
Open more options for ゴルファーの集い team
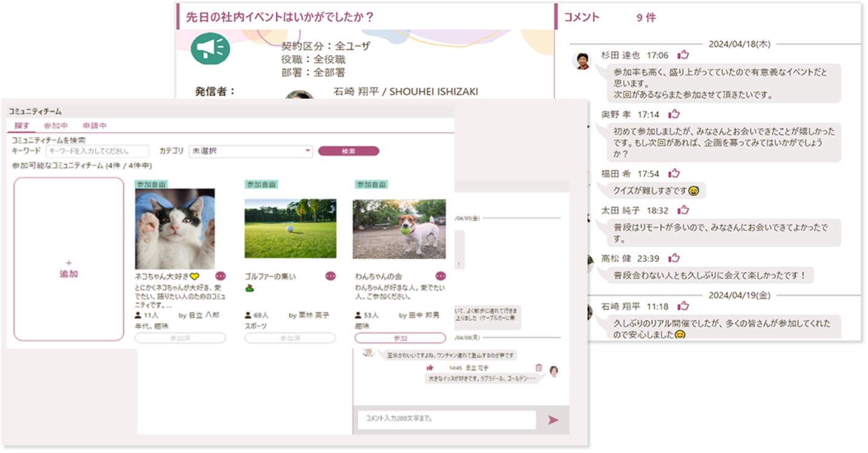[x=330, y=276]
